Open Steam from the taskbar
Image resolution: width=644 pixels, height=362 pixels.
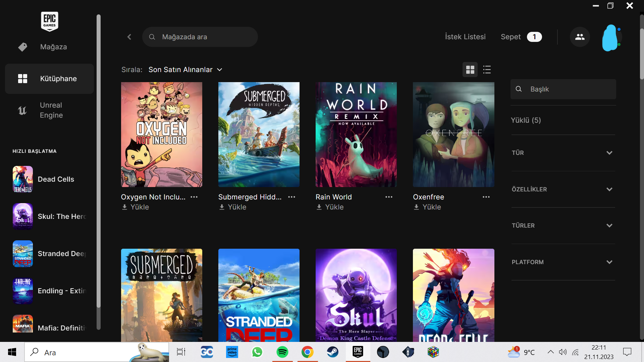tap(332, 352)
